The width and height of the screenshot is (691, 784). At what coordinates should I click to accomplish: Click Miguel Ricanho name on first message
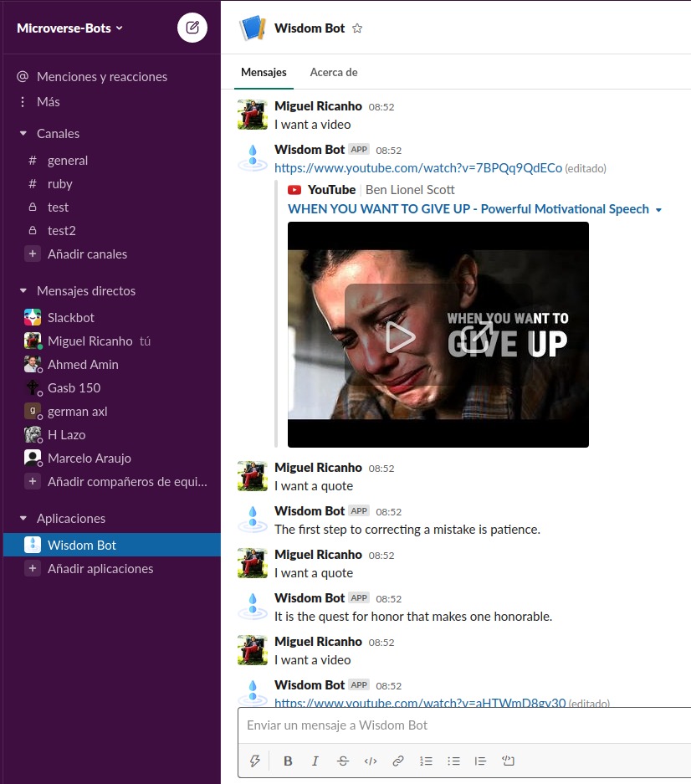pos(318,106)
